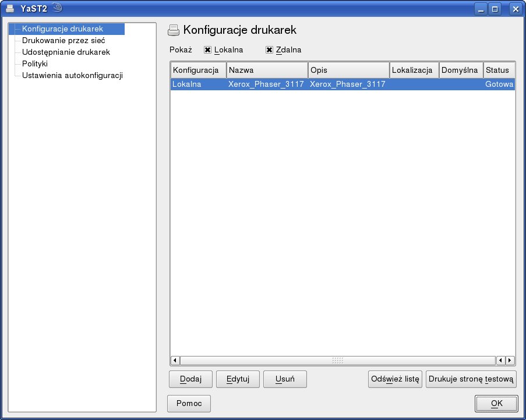Image resolution: width=526 pixels, height=420 pixels.
Task: Sort by the Status column header
Action: click(499, 70)
